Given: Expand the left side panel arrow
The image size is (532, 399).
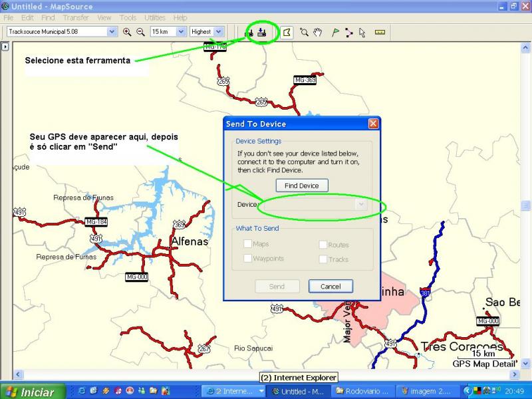Looking at the screenshot, I should (5, 46).
